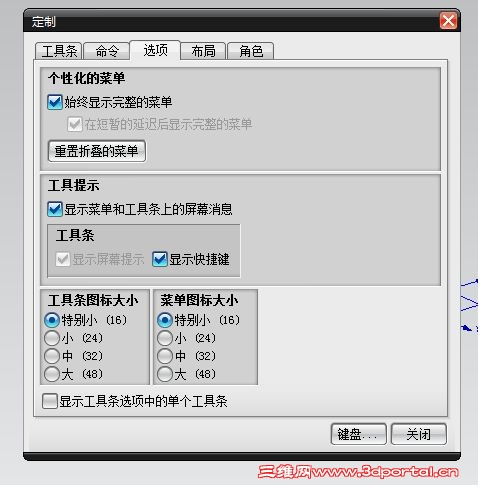
Task: Close the 定制 dialog with red X
Action: pos(448,21)
